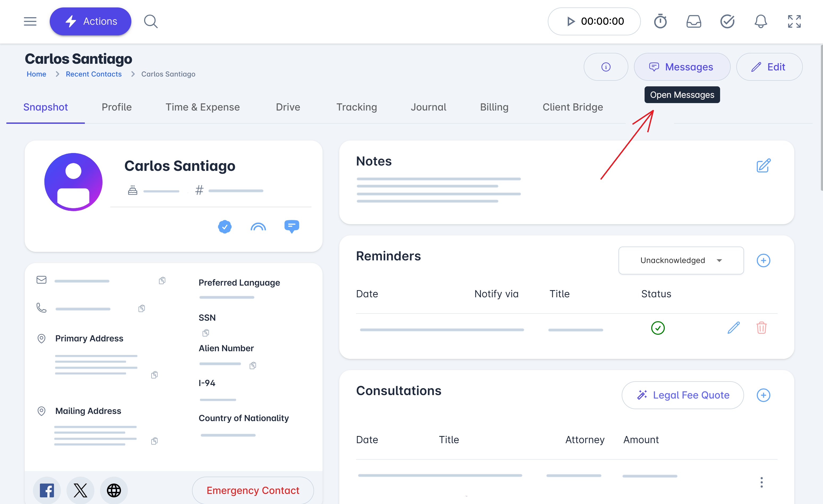
Task: Start the 00:00:00 timer
Action: click(x=571, y=21)
